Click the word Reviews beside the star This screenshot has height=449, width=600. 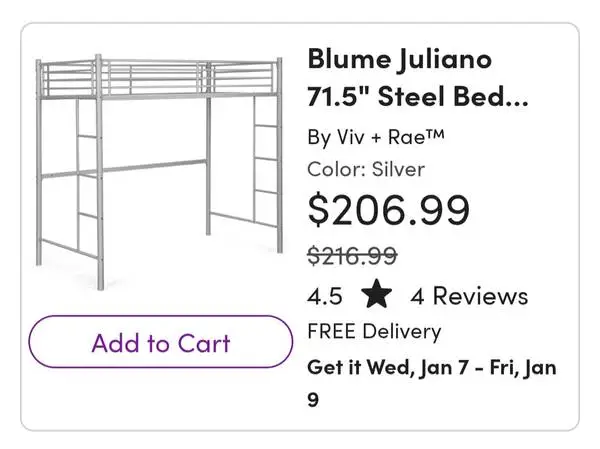pyautogui.click(x=480, y=296)
